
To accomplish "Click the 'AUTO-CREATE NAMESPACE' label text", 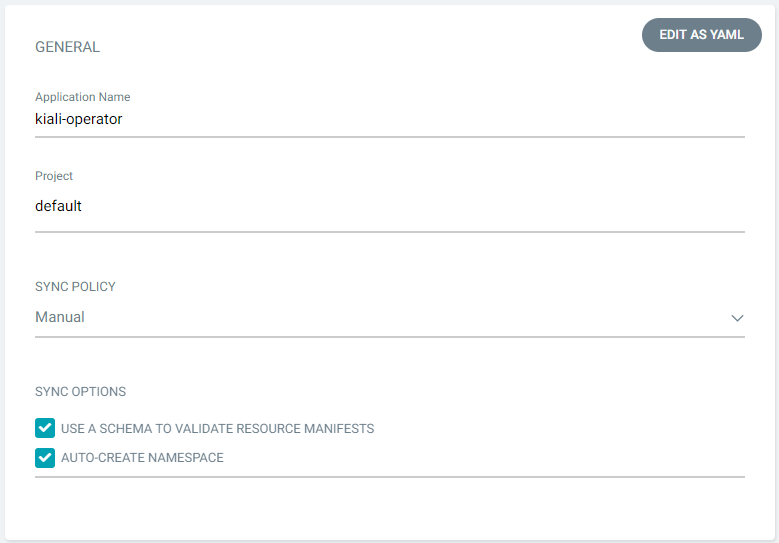I will [x=142, y=458].
